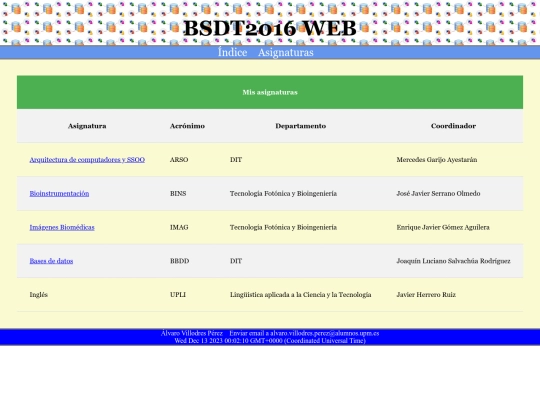This screenshot has height=405, width=540.
Task: Select the department cell in IMAG row
Action: pos(301,227)
